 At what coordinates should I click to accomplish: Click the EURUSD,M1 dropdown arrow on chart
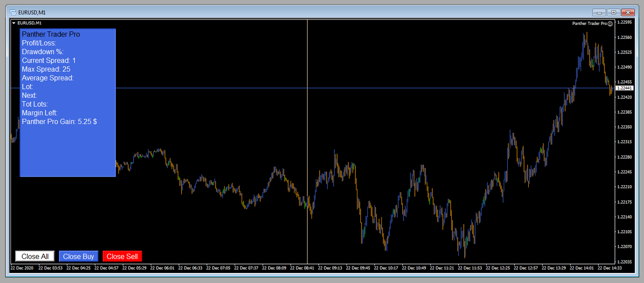[x=14, y=23]
